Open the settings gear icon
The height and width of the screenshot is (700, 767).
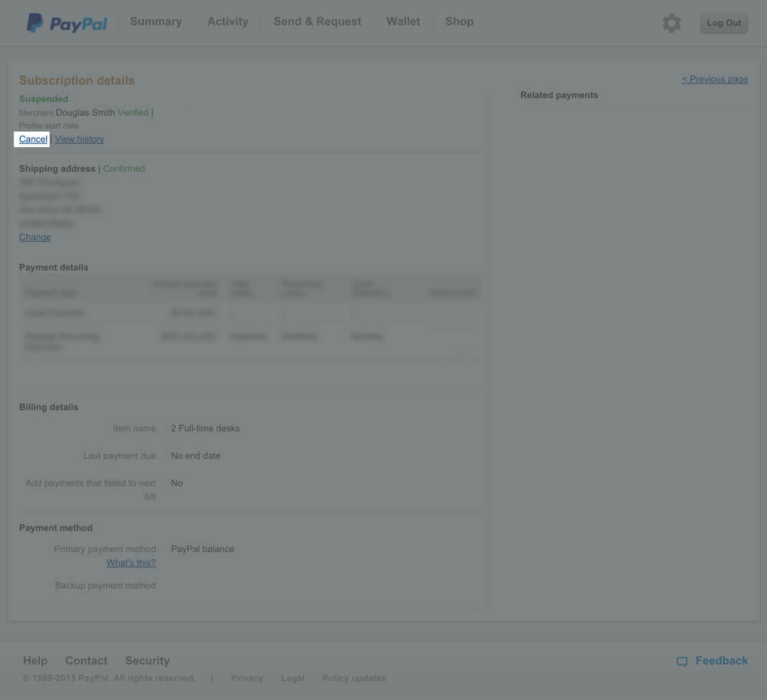[671, 23]
